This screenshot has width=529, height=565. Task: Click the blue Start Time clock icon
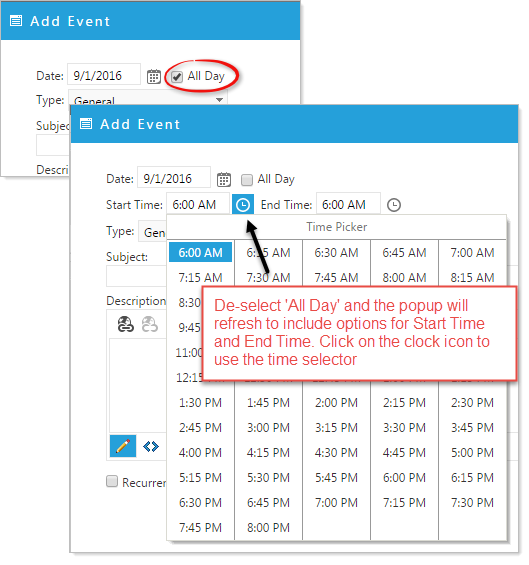click(x=243, y=204)
